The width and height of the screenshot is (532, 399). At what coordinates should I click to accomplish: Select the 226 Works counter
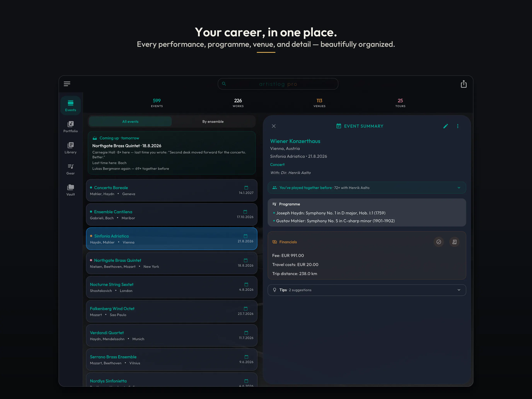pos(238,103)
